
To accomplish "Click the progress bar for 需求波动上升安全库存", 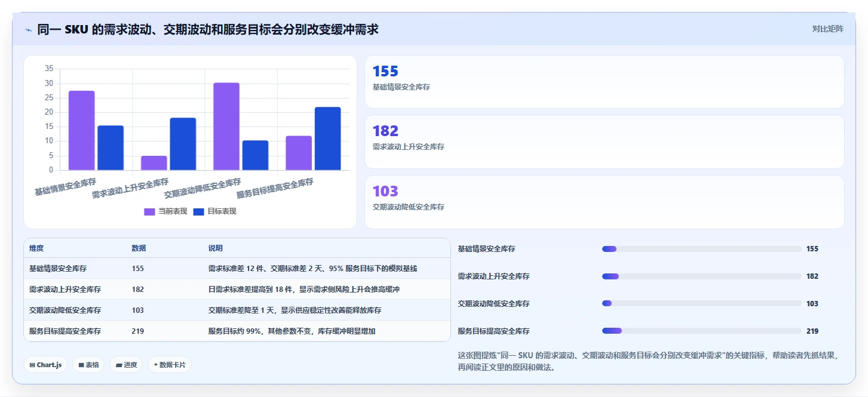I will pos(701,276).
